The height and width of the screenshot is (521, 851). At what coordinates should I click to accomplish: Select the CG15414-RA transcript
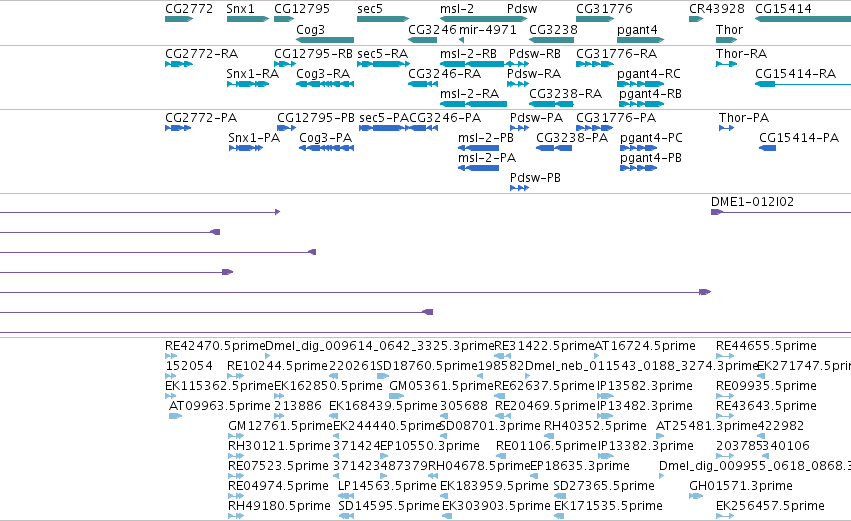(x=803, y=84)
